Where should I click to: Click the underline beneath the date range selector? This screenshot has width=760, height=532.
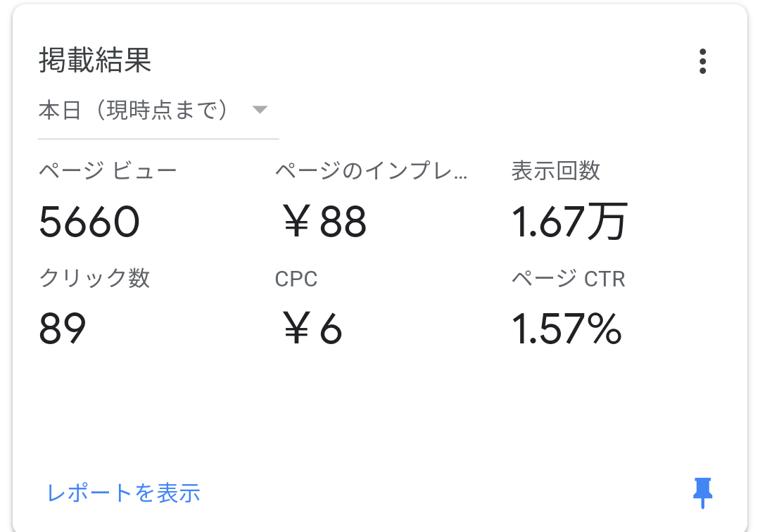[158, 139]
